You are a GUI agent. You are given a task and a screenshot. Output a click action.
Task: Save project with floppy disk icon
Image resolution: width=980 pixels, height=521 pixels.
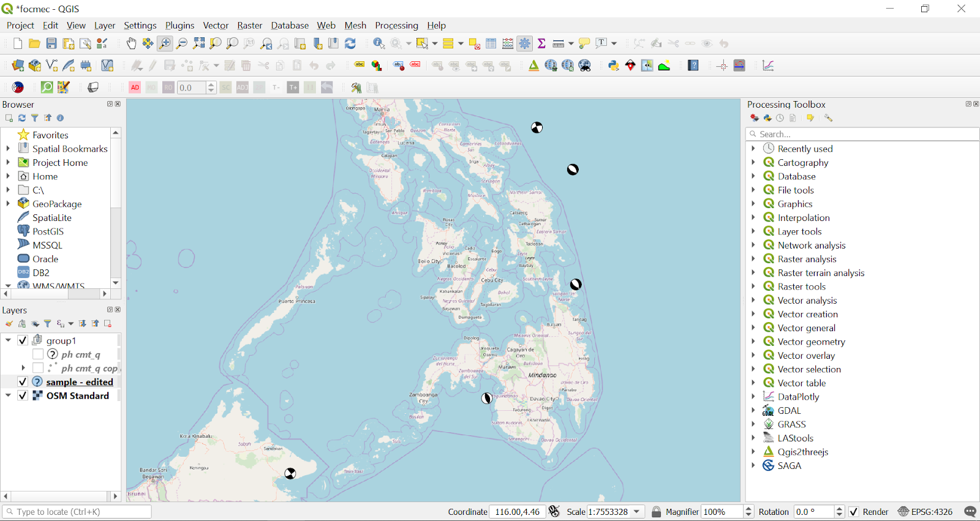coord(51,43)
